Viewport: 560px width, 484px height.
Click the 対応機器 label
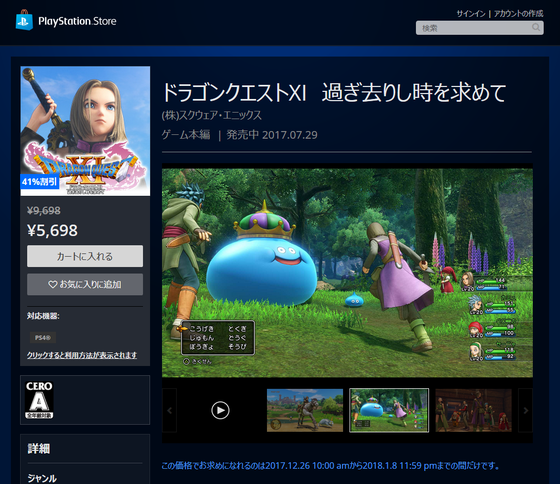(43, 316)
